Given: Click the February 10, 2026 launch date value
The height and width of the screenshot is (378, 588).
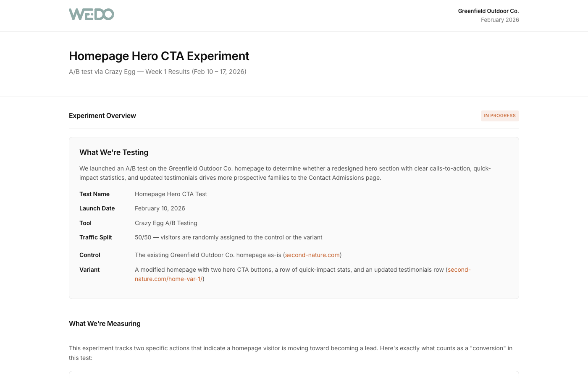Looking at the screenshot, I should 160,208.
